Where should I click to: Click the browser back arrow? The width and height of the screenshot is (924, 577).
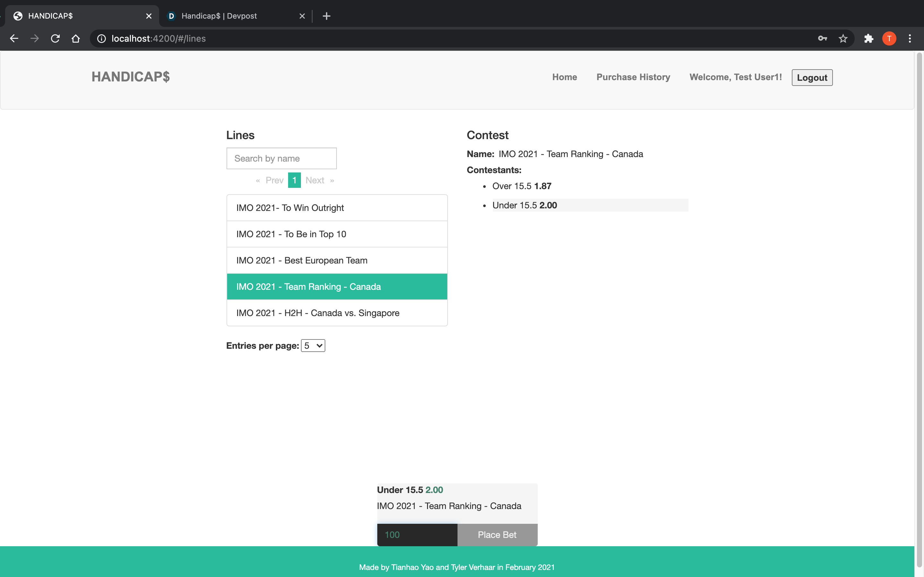click(14, 38)
